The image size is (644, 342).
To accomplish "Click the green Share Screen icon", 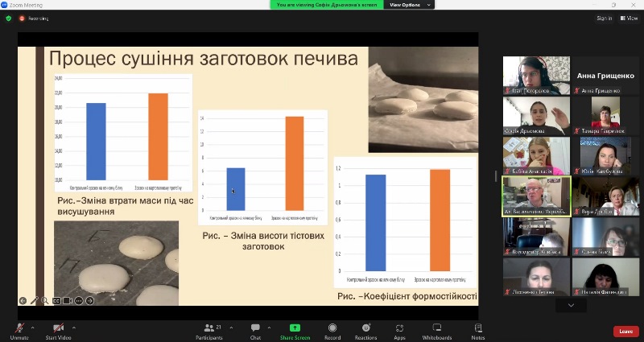I will (295, 328).
